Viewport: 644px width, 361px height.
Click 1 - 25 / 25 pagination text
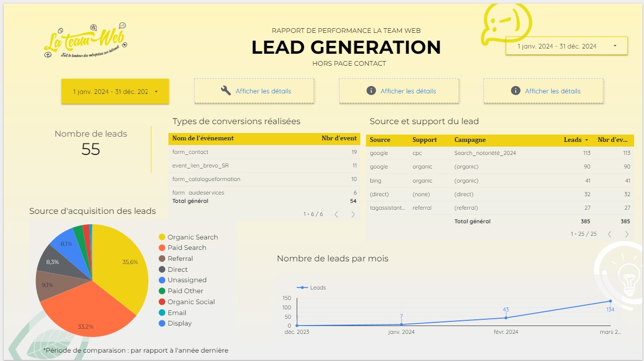coord(584,234)
